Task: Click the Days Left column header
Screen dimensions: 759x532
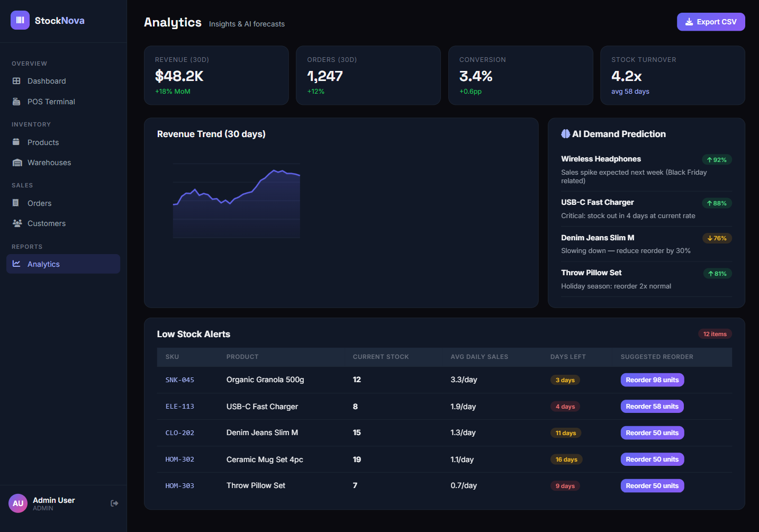Action: click(568, 357)
